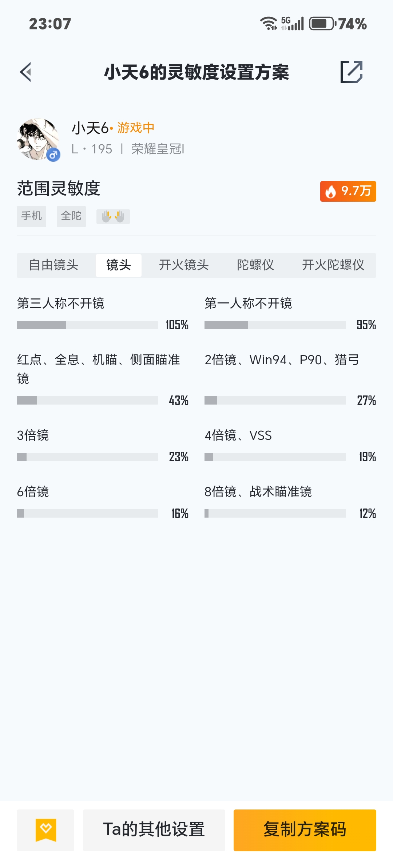Select the 镜头 tab
393x868 pixels.
pyautogui.click(x=118, y=265)
